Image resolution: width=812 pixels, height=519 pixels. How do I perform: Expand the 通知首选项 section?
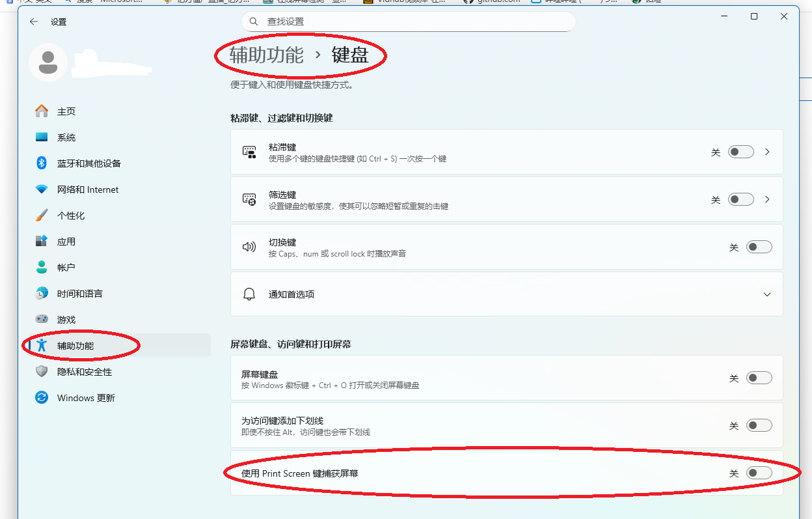pos(767,294)
